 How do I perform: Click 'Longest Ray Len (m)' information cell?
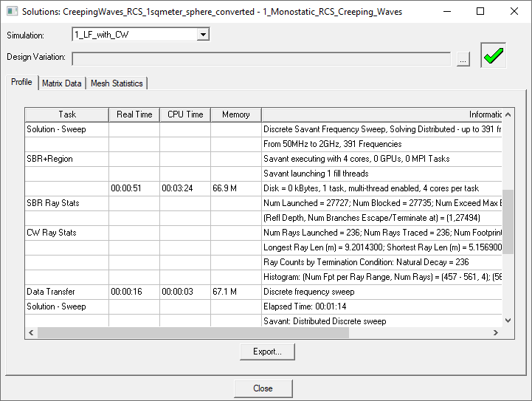pyautogui.click(x=381, y=247)
